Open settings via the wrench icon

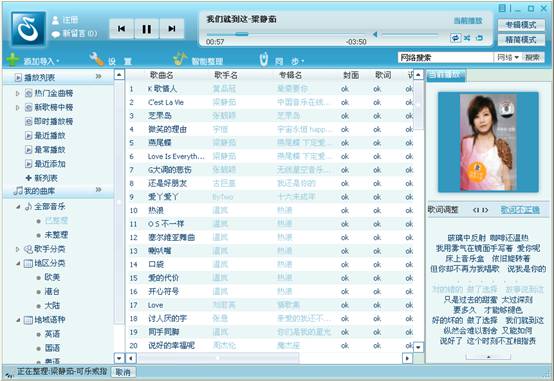(96, 59)
